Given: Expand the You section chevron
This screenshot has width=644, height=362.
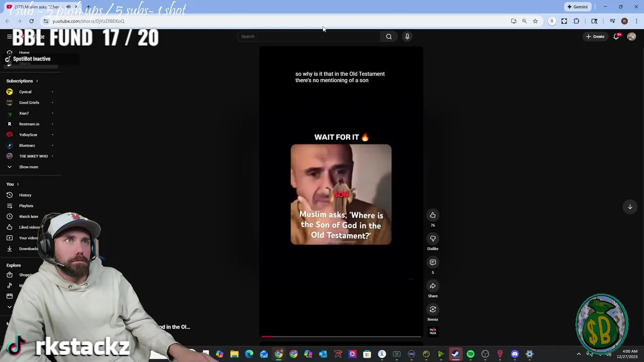Looking at the screenshot, I should point(18,184).
